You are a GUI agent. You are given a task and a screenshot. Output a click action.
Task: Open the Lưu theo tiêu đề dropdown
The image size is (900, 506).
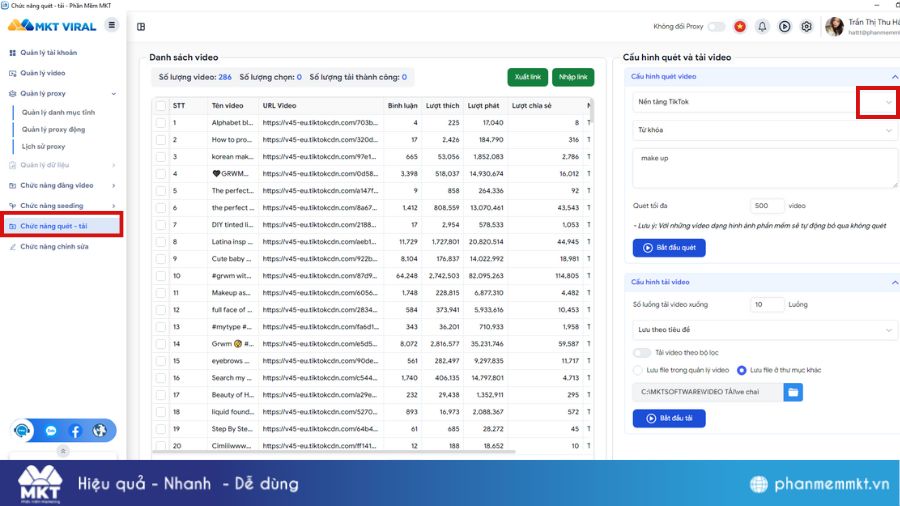pos(765,330)
